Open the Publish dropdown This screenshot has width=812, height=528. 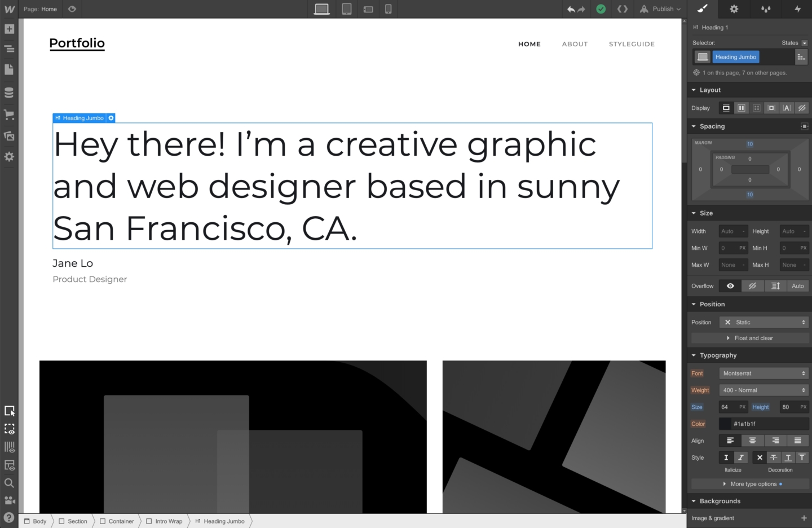660,9
